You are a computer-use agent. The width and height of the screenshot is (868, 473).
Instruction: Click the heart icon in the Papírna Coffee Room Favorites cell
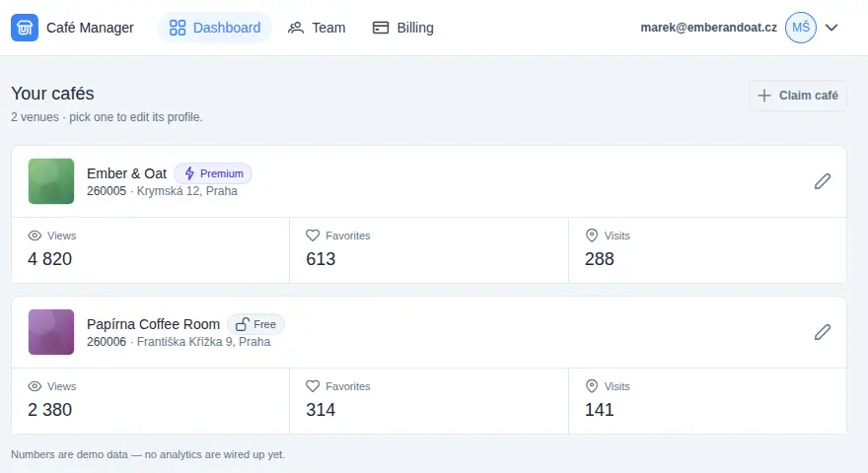pos(313,386)
